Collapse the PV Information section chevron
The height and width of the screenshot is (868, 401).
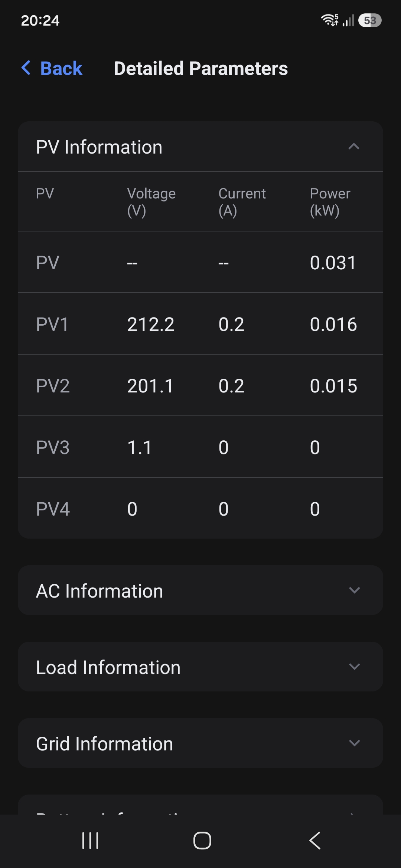pos(354,147)
